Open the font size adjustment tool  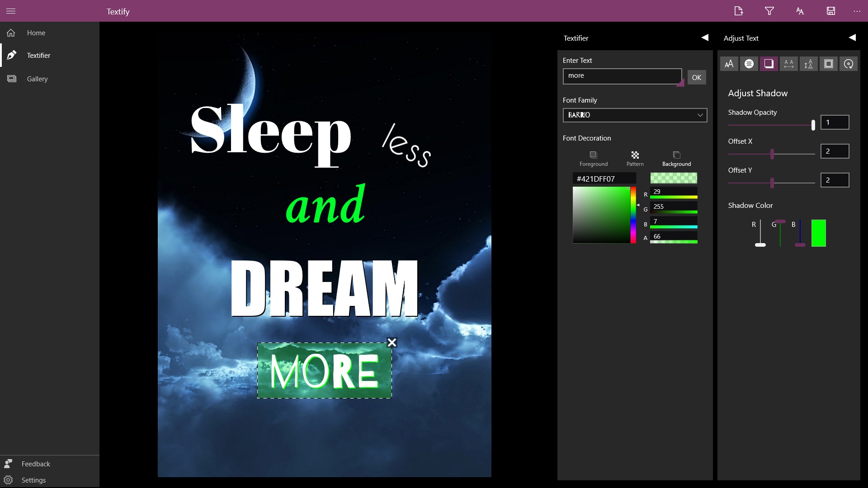point(729,64)
